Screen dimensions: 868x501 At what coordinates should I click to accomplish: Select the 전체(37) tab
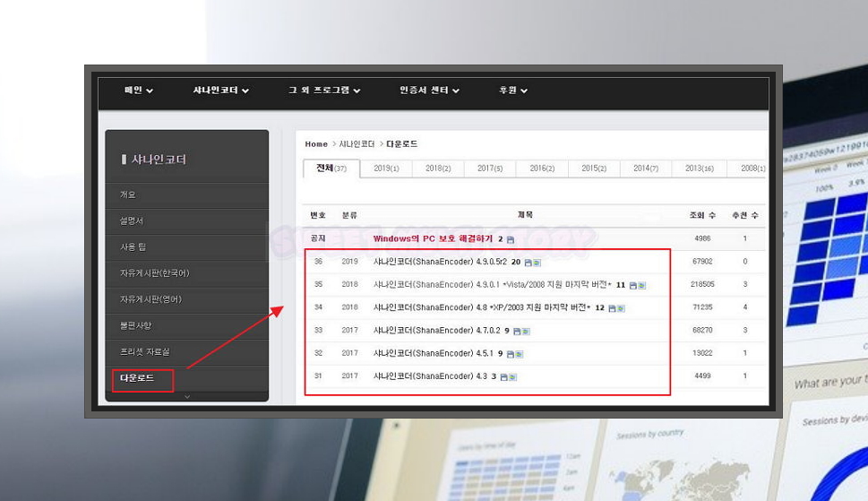pos(331,168)
